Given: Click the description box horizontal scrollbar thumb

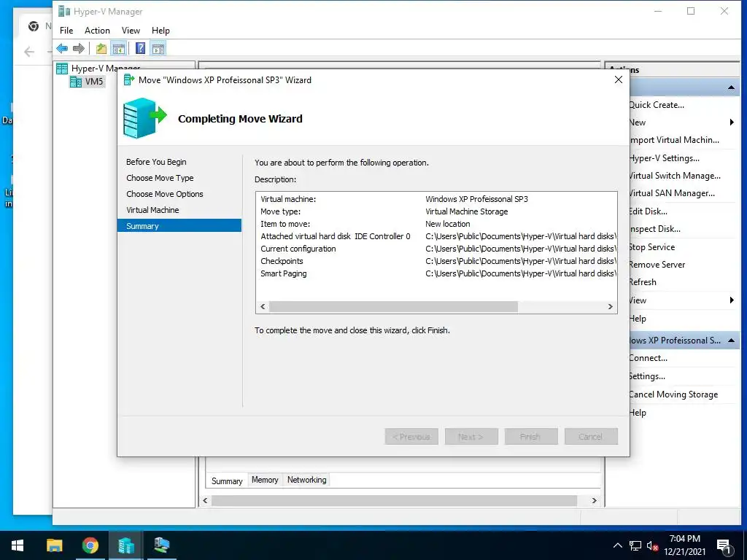Looking at the screenshot, I should pyautogui.click(x=393, y=307).
